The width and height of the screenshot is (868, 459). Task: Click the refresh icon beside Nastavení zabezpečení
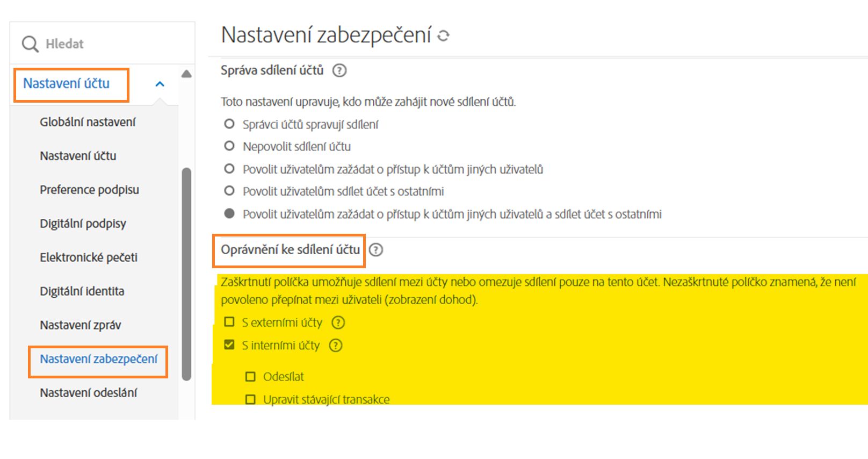[443, 36]
